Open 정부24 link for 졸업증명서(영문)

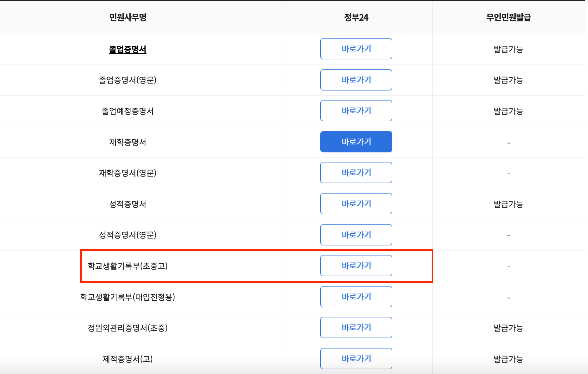[x=356, y=80]
